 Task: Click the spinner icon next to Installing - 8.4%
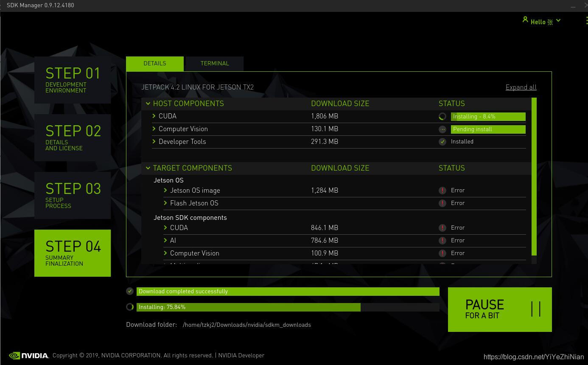coord(442,116)
